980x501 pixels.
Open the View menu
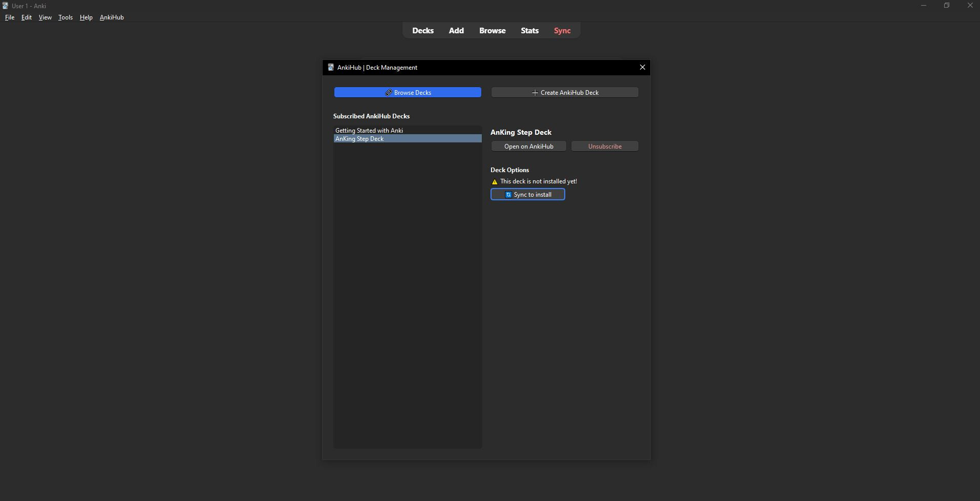click(x=45, y=17)
